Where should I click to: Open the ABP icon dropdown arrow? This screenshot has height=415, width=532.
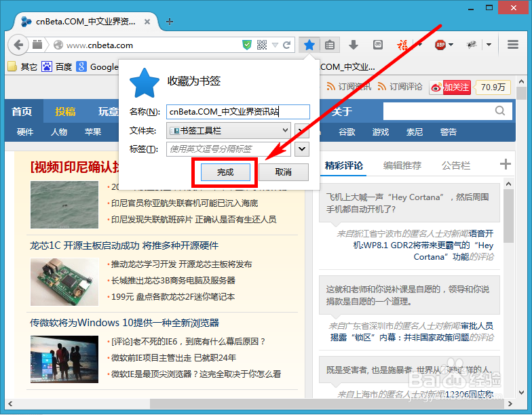pos(451,45)
